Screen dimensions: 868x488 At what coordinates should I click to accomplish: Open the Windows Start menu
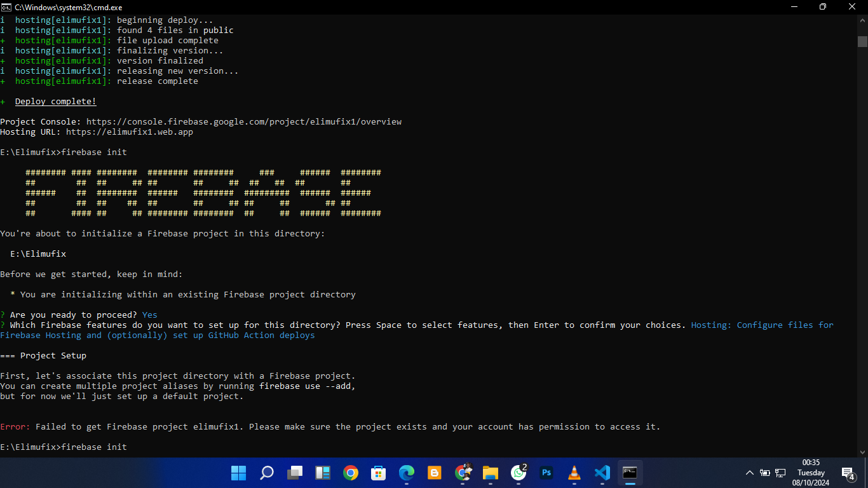(x=239, y=473)
